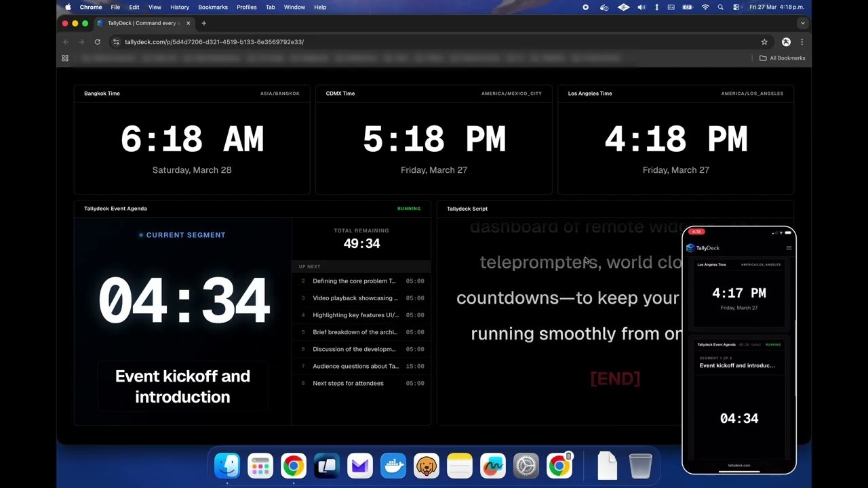Open Notes from the Dock

pos(460,466)
